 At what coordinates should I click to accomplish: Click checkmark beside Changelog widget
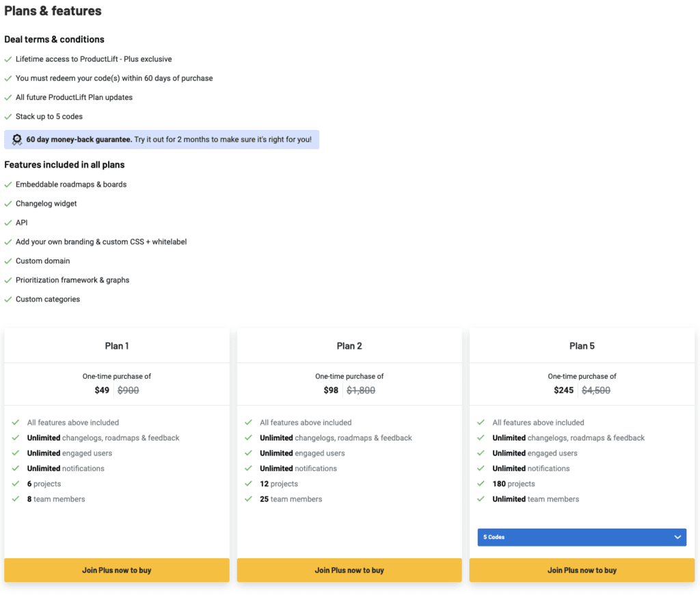point(8,204)
